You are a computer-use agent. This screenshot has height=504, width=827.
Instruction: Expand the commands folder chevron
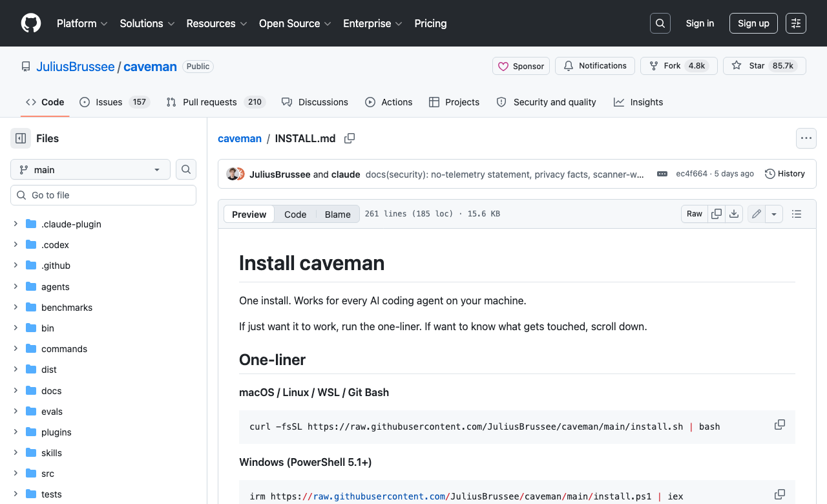[16, 349]
